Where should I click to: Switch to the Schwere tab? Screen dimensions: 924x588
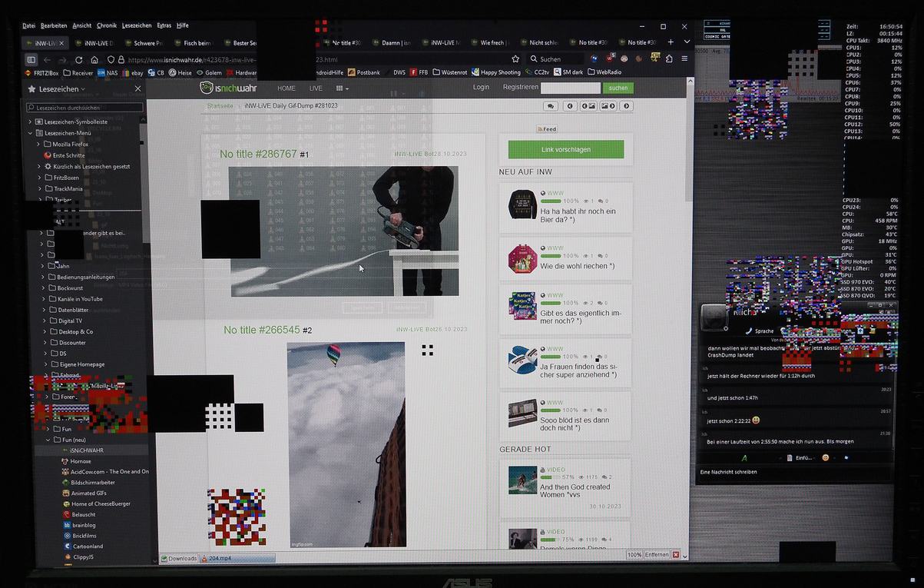(143, 43)
